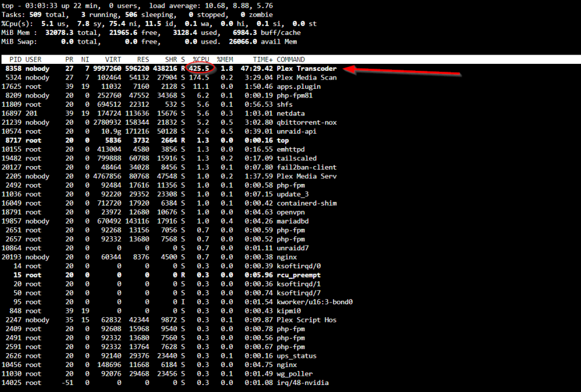The width and height of the screenshot is (581, 392).
Task: Click the 9997260 VIRT value
Action: click(x=107, y=69)
